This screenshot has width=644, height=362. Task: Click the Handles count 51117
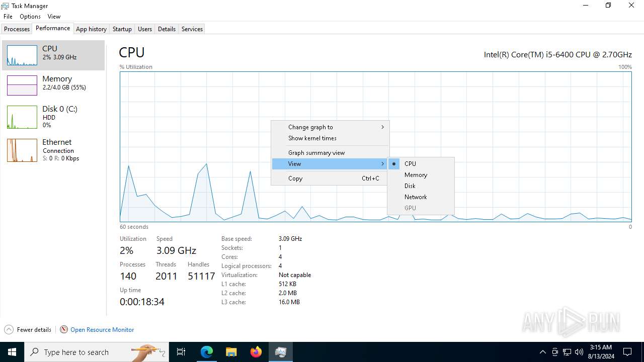pyautogui.click(x=201, y=276)
